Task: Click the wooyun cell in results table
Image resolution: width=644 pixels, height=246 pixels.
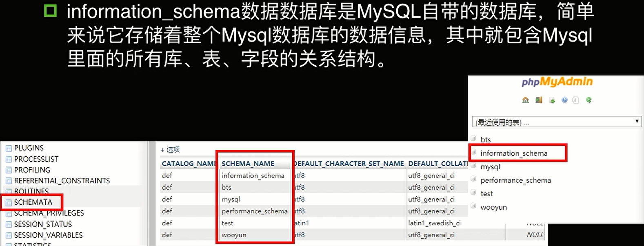Action: click(234, 235)
